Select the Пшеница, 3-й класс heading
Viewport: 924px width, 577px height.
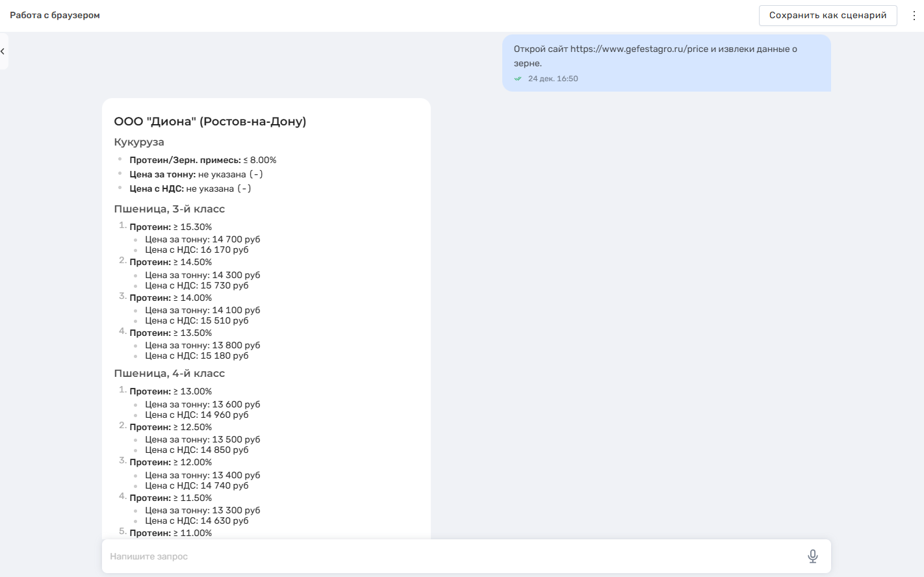[x=170, y=209]
